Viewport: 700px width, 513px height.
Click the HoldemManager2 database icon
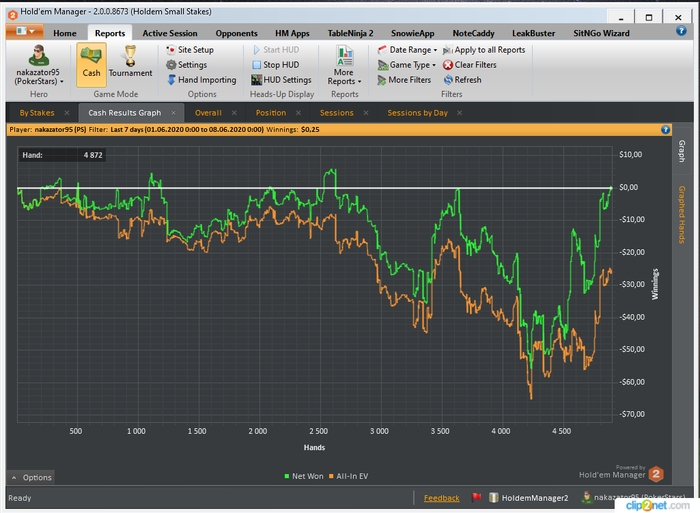click(x=493, y=497)
